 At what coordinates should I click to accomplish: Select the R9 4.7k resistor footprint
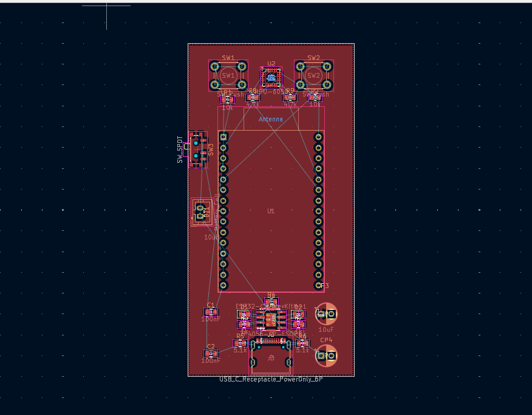point(290,97)
